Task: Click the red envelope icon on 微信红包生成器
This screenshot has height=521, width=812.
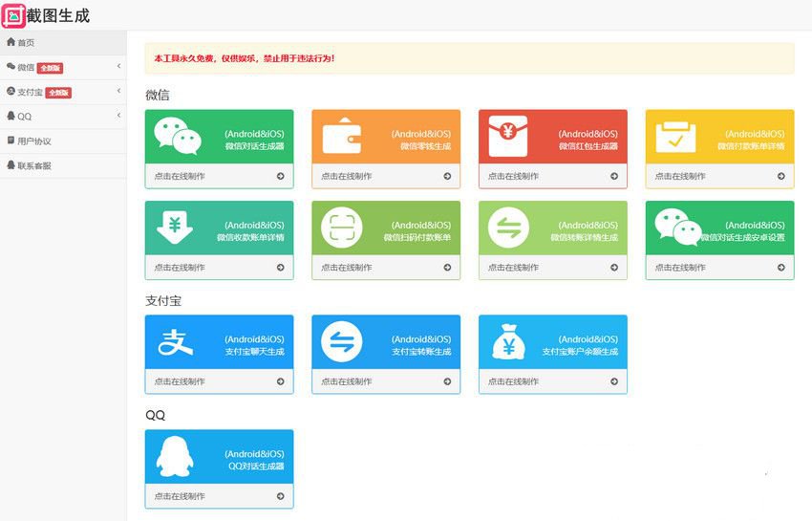Action: [508, 136]
